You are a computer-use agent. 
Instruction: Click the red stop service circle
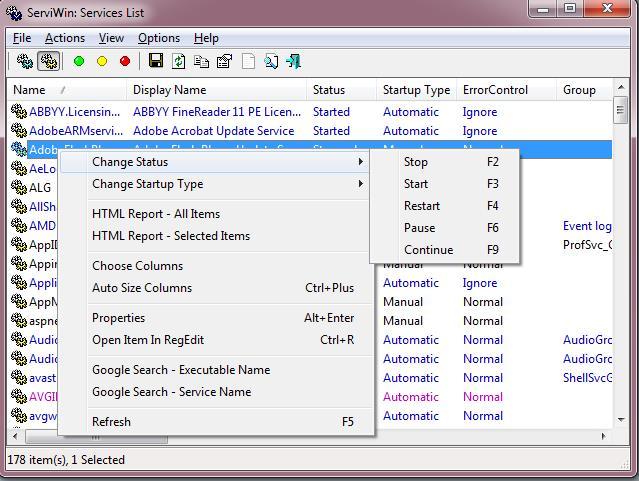125,61
